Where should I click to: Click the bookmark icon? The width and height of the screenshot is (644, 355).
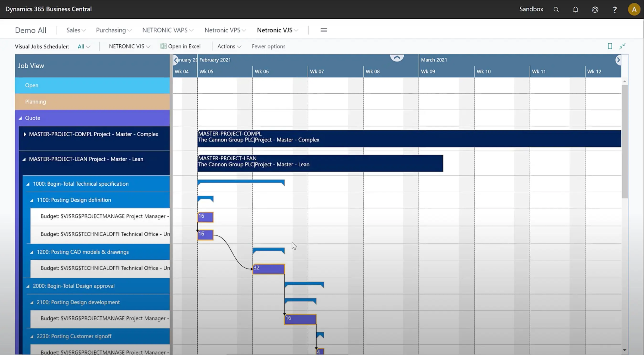pyautogui.click(x=610, y=46)
